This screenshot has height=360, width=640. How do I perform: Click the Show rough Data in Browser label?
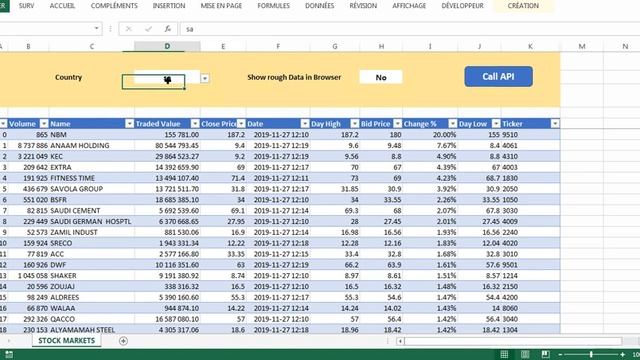[x=294, y=77]
